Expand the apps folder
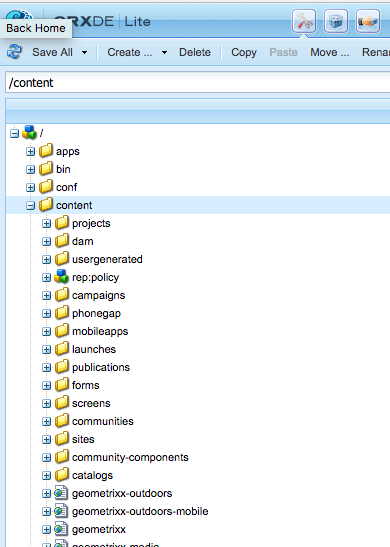Viewport: 390px width, 547px height. [30, 151]
